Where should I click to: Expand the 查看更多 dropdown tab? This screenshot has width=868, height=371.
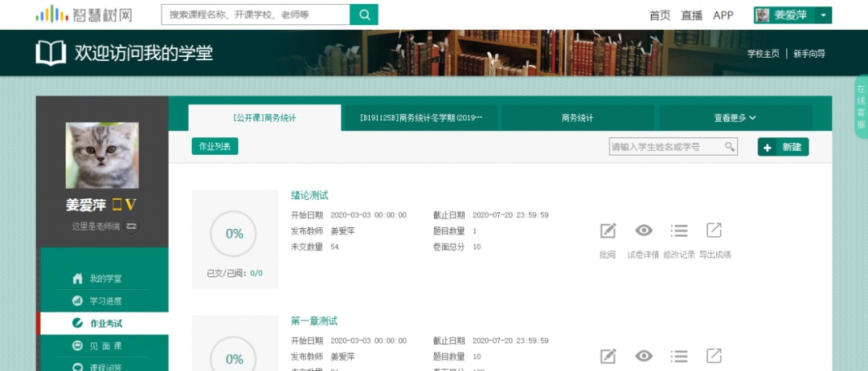(735, 118)
